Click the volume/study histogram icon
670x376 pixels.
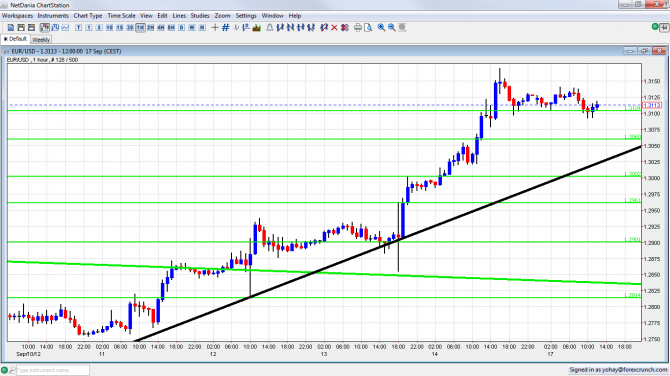[x=257, y=27]
